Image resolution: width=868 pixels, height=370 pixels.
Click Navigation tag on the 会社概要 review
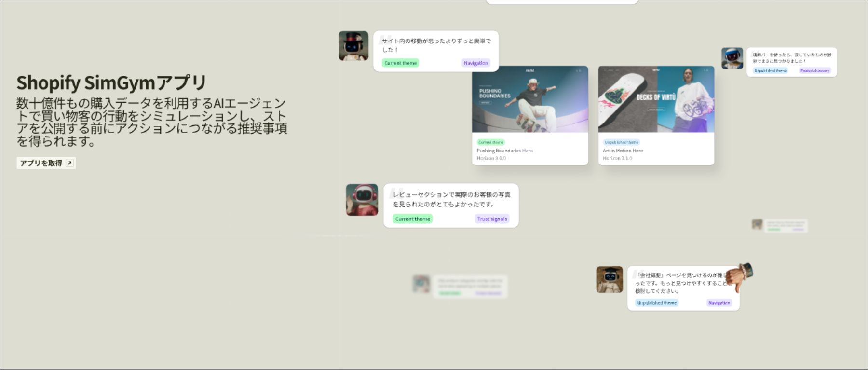coord(719,303)
